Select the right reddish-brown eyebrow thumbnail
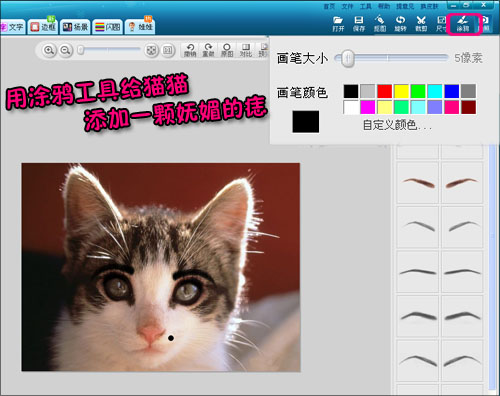Image resolution: width=500 pixels, height=396 pixels. [x=462, y=182]
